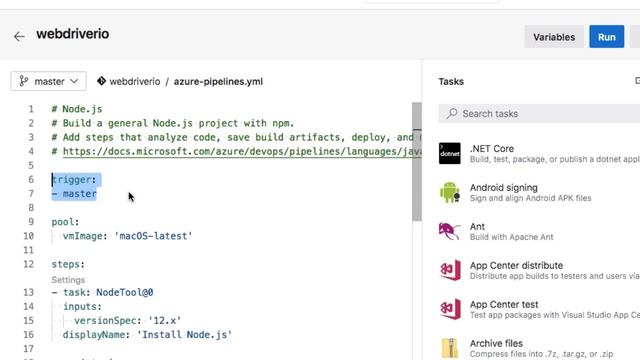Click the editor vertical scrollbar thumb
The image size is (640, 360).
(x=417, y=162)
